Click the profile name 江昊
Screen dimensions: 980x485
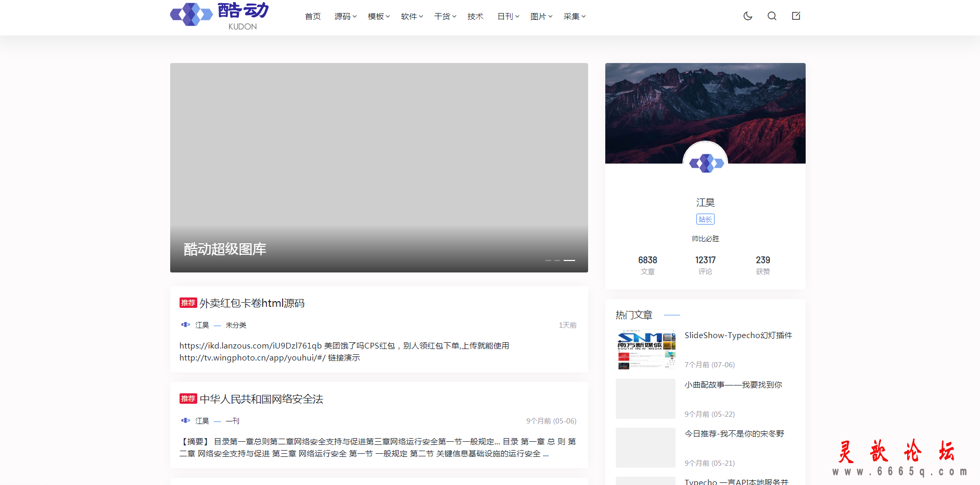(x=705, y=203)
